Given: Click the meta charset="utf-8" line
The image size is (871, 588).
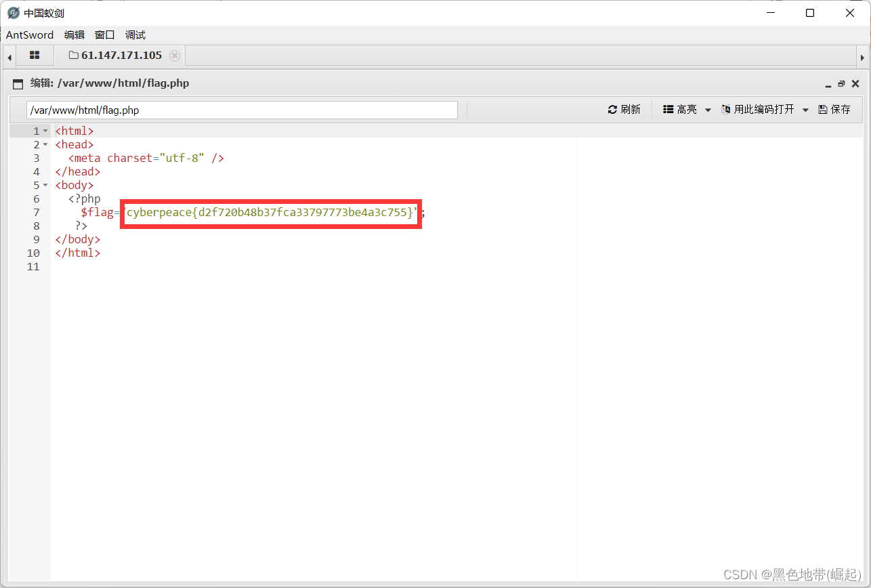Looking at the screenshot, I should 146,159.
